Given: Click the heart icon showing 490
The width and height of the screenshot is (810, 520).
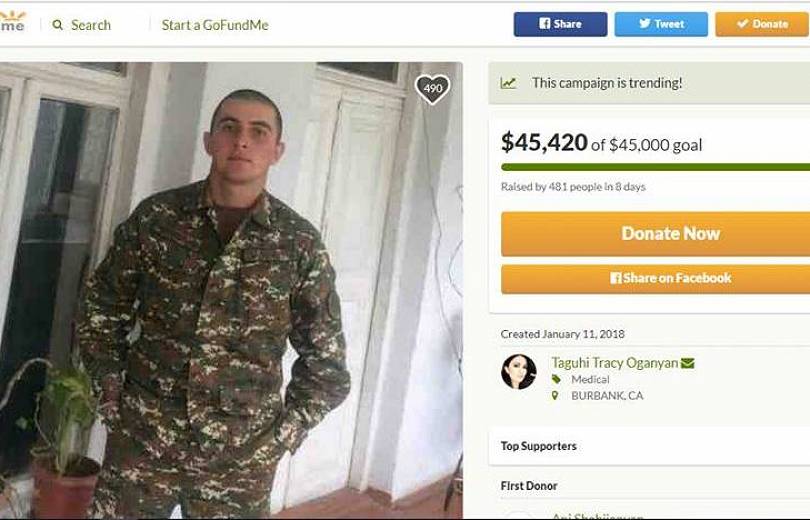Looking at the screenshot, I should coord(432,89).
